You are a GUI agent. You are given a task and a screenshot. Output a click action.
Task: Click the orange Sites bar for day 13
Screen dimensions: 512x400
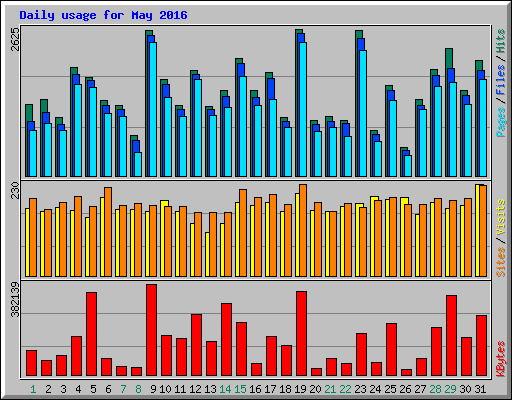213,244
